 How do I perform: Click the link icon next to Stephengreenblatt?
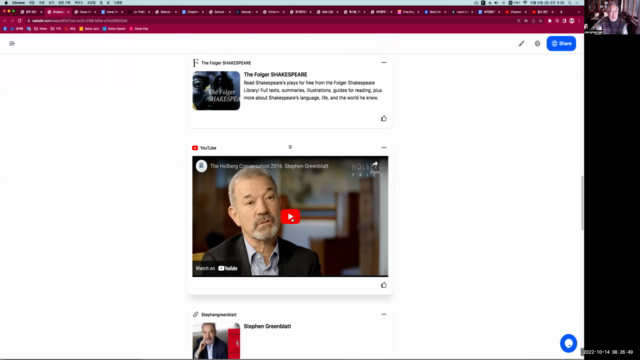click(x=196, y=314)
